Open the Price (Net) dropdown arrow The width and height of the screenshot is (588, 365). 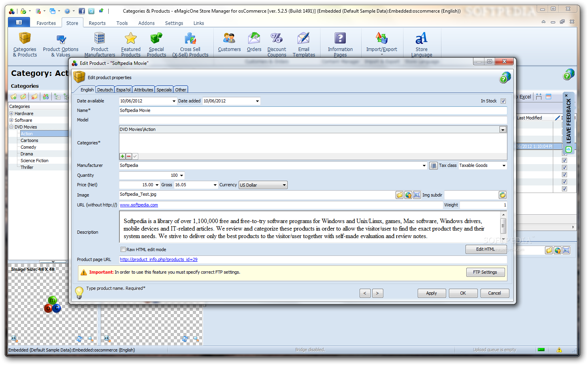tap(157, 185)
